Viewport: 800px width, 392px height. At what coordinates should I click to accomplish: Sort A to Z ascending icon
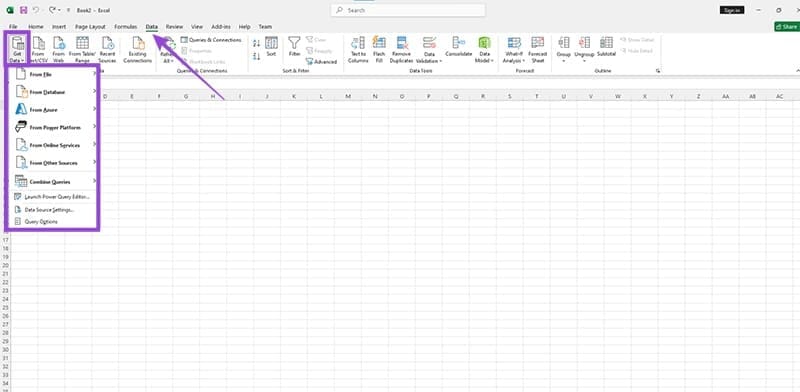[256, 44]
